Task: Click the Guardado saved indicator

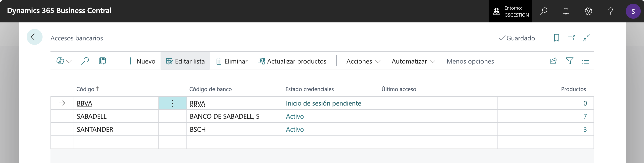Action: pos(516,38)
